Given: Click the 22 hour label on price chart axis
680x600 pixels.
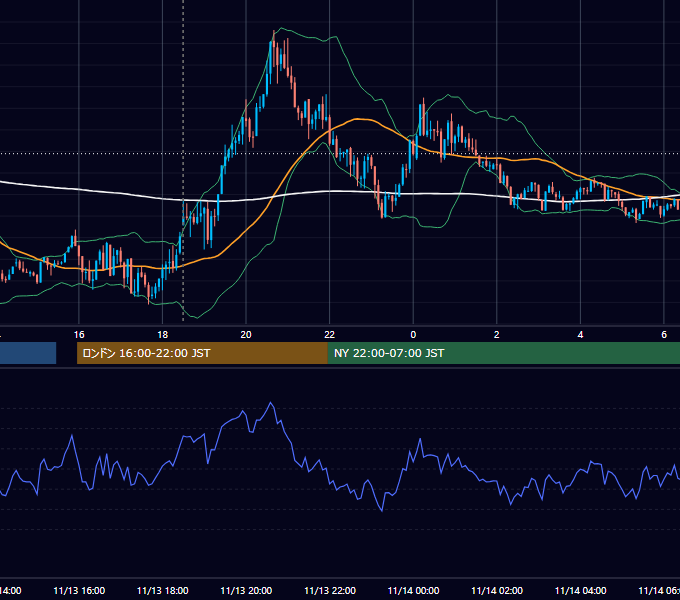Looking at the screenshot, I should coord(330,335).
